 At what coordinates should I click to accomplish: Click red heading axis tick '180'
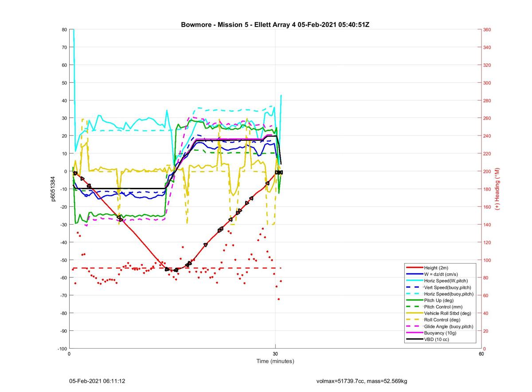click(x=487, y=189)
